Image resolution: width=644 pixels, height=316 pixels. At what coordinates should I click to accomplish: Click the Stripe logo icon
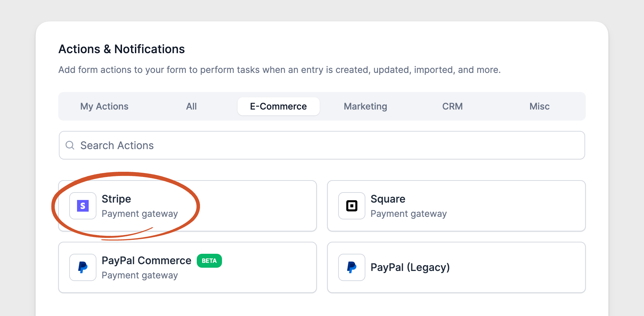pos(83,206)
